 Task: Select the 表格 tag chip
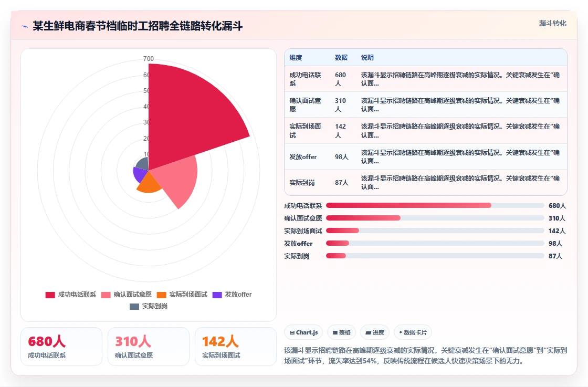point(341,332)
